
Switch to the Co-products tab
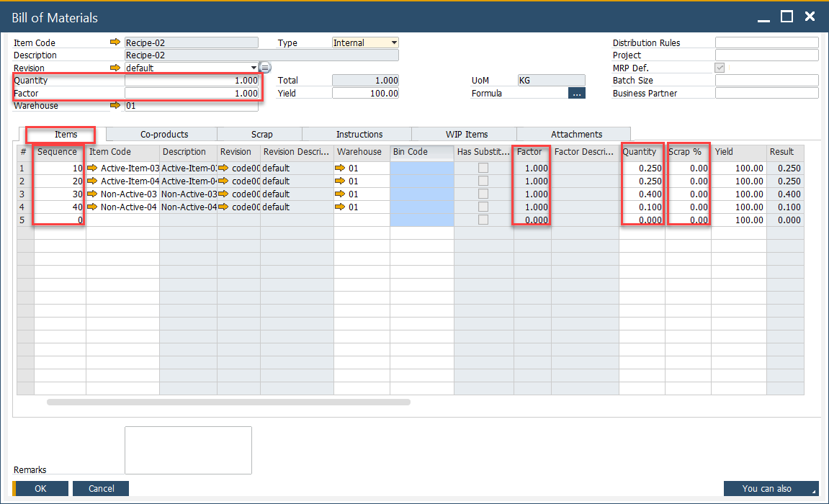(x=164, y=134)
